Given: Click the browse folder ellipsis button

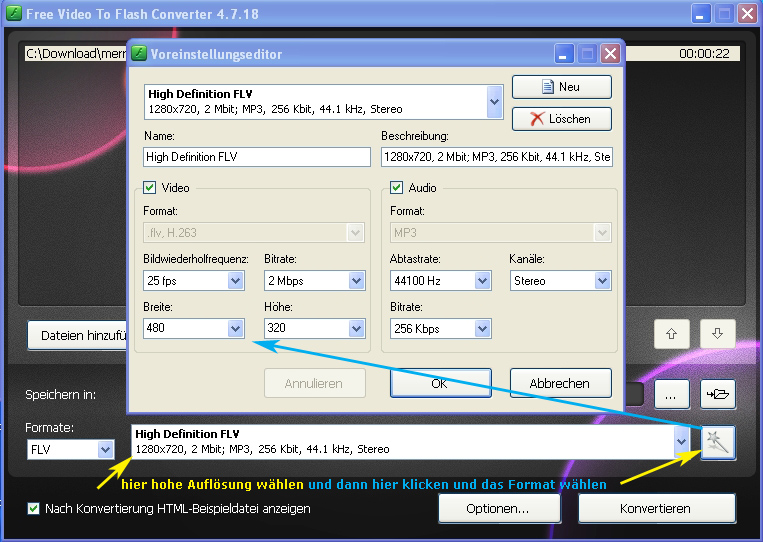Looking at the screenshot, I should click(x=671, y=394).
